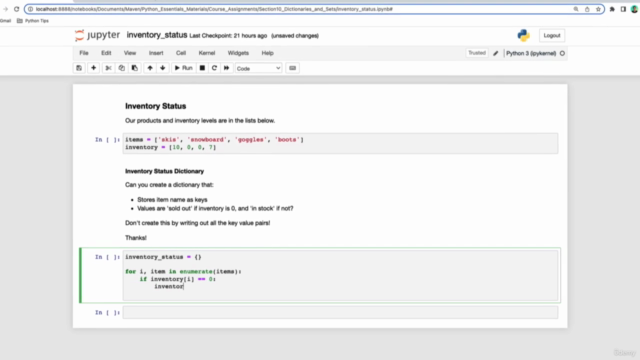Click the browser address bar URL
Image resolution: width=640 pixels, height=360 pixels.
(x=214, y=9)
